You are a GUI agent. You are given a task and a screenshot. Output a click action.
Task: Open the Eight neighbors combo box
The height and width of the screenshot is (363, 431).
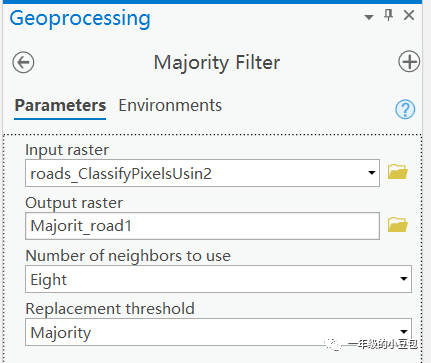pos(218,279)
